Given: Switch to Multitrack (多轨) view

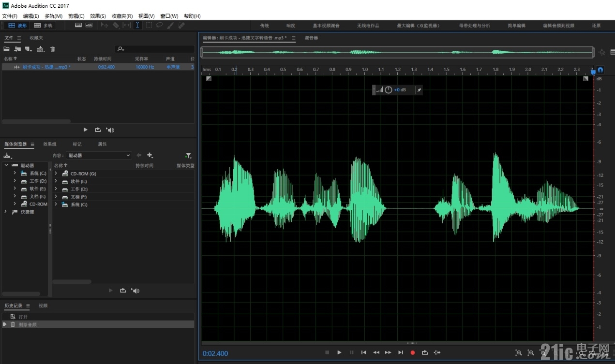Looking at the screenshot, I should 43,26.
